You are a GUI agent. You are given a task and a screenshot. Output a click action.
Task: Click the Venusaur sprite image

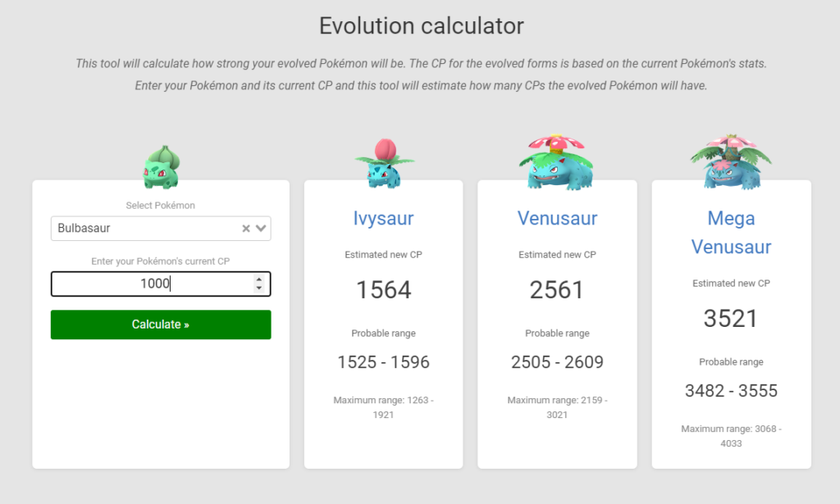click(557, 162)
